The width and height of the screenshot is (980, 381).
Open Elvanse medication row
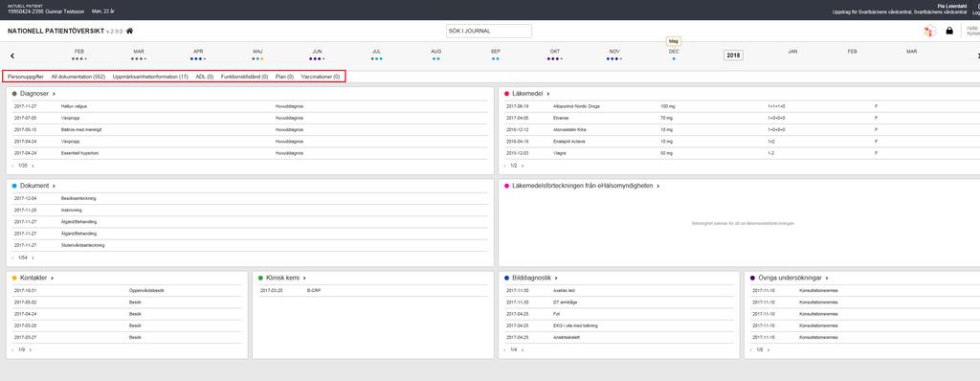click(742, 118)
